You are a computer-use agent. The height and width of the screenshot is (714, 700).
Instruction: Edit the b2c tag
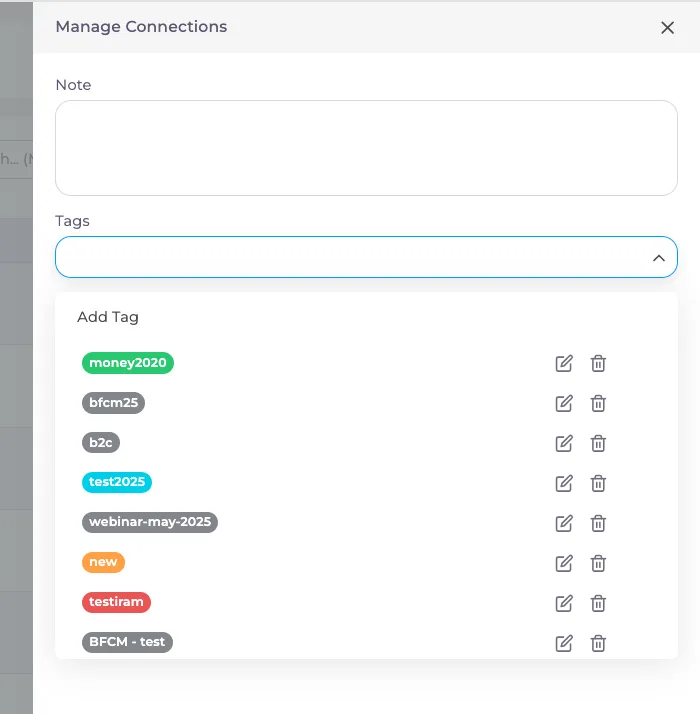564,444
